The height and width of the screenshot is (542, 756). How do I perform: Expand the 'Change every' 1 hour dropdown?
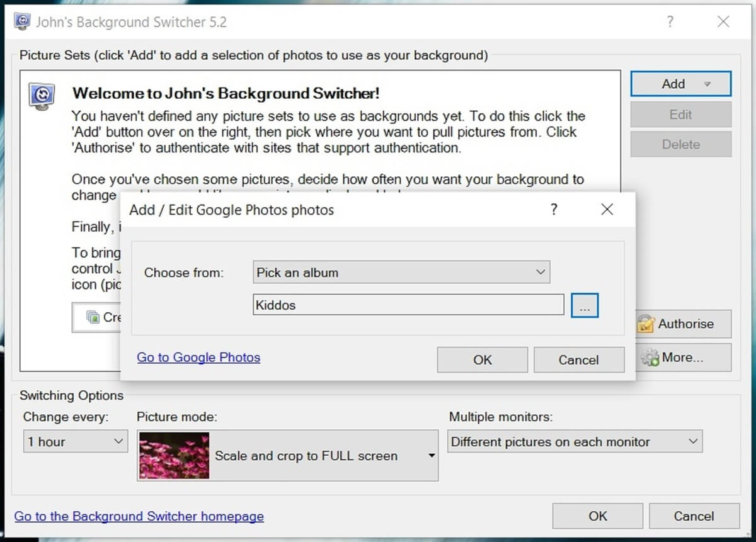coord(76,442)
